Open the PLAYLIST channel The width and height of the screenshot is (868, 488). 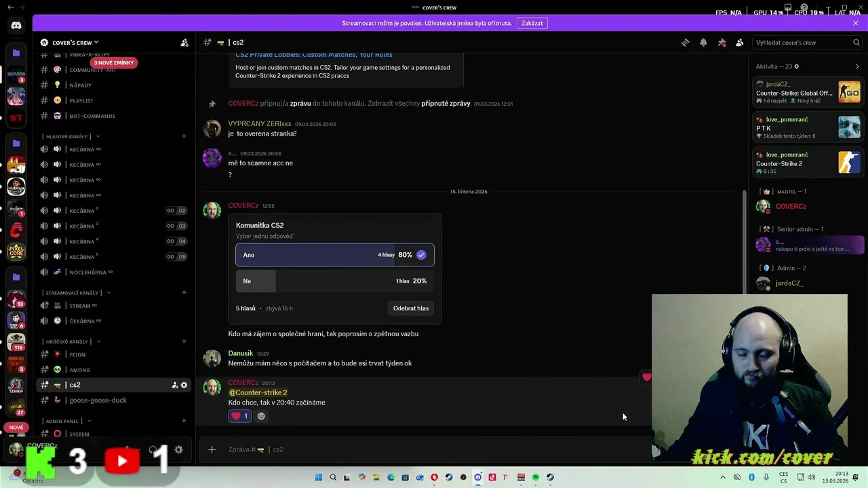tap(113, 100)
